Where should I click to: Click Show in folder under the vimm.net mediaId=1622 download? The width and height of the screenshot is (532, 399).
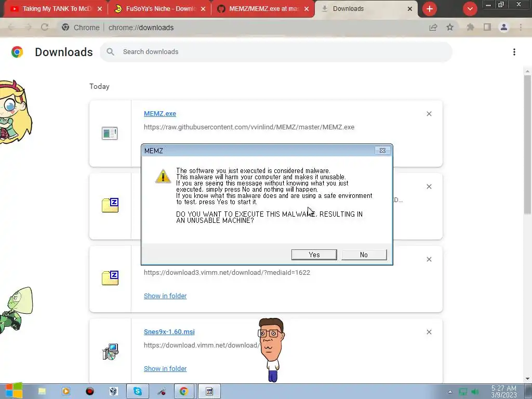(165, 296)
